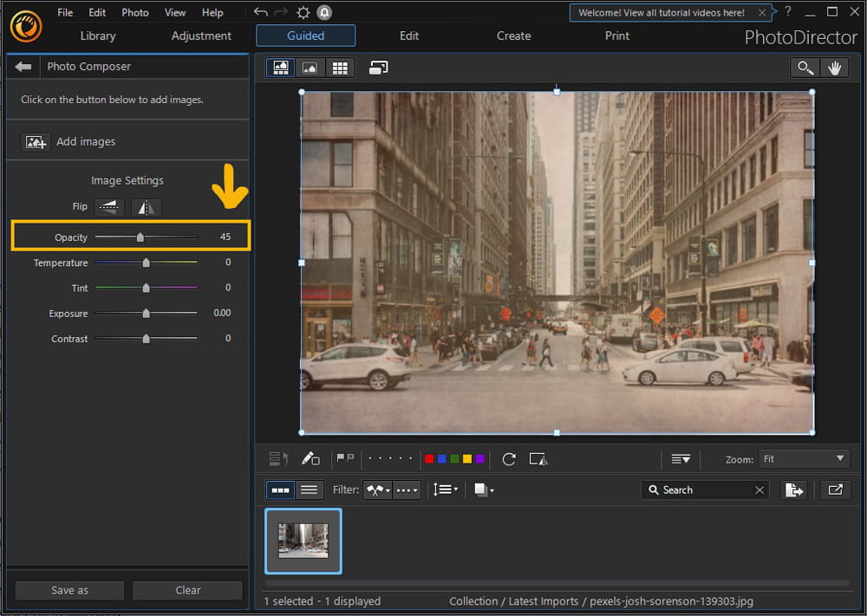Open the Create tab
The height and width of the screenshot is (616, 867).
coord(513,36)
